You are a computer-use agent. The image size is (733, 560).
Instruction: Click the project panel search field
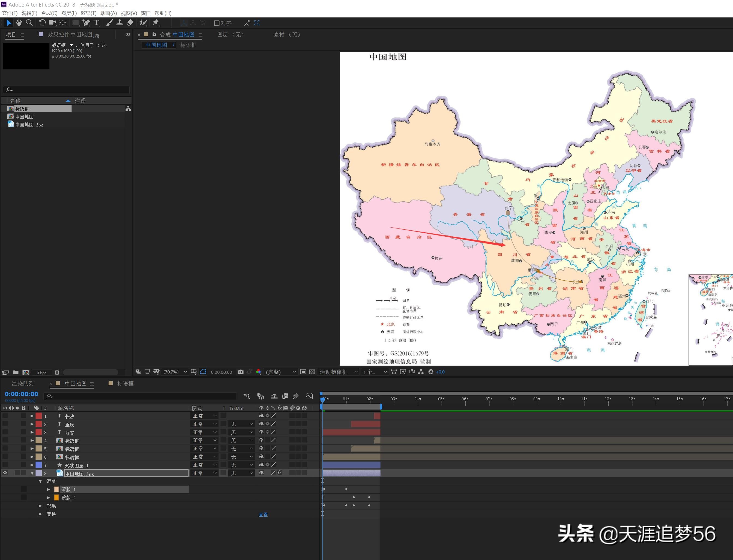[x=67, y=90]
